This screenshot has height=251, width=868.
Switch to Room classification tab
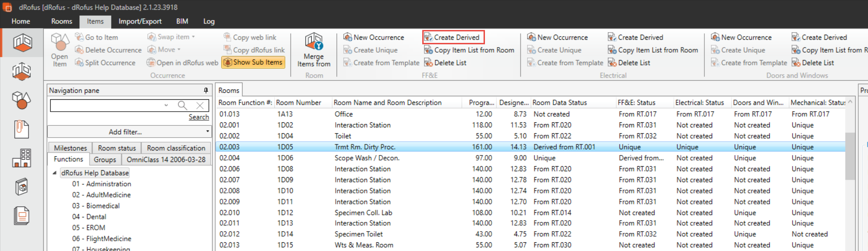click(176, 148)
